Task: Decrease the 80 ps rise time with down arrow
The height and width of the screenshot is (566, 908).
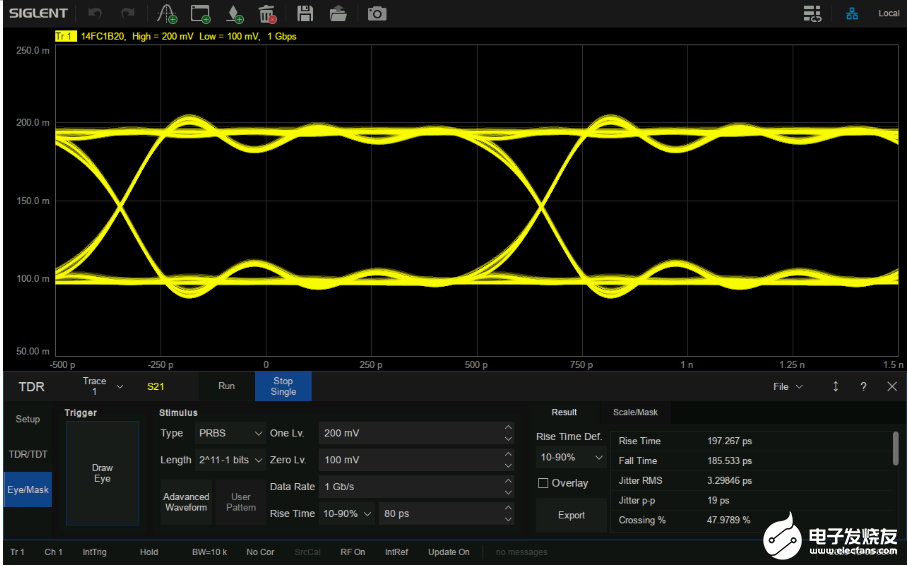Action: (x=508, y=520)
